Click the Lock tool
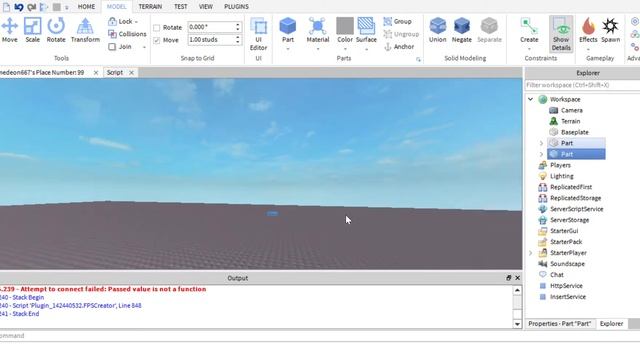 tap(120, 22)
